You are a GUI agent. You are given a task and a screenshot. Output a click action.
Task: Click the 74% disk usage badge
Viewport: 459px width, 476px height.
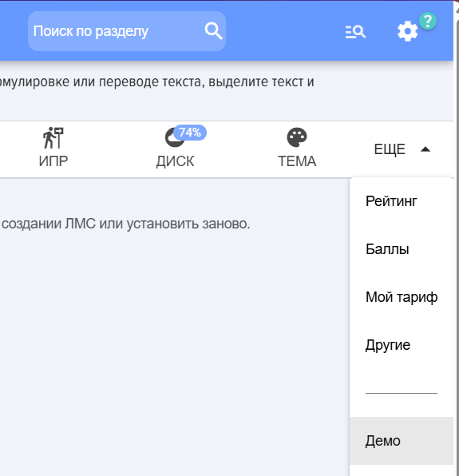point(190,133)
